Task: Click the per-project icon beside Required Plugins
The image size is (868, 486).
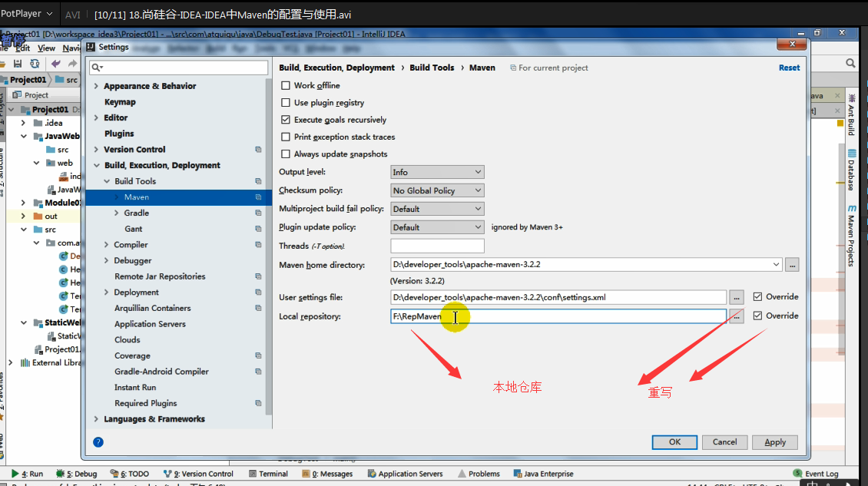Action: (258, 403)
